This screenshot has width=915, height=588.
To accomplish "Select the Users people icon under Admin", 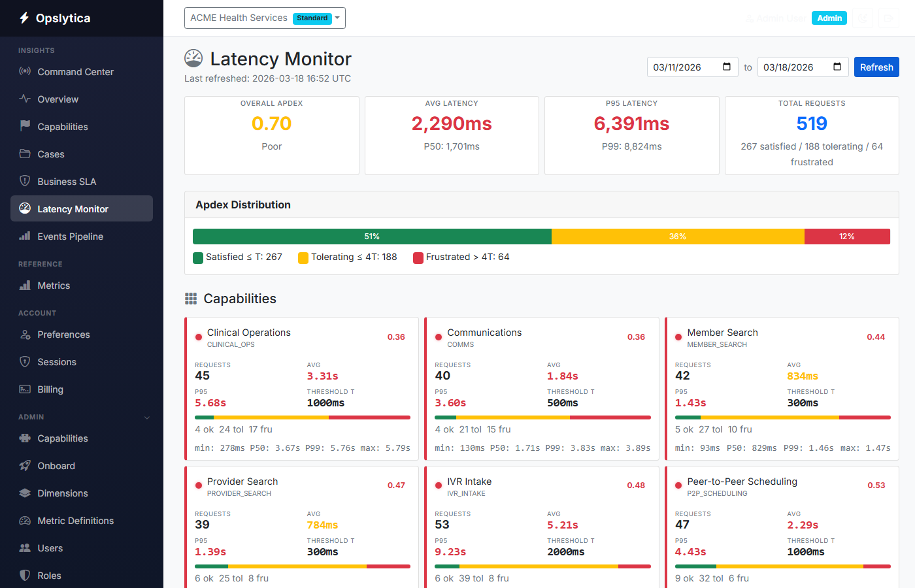I will click(24, 548).
